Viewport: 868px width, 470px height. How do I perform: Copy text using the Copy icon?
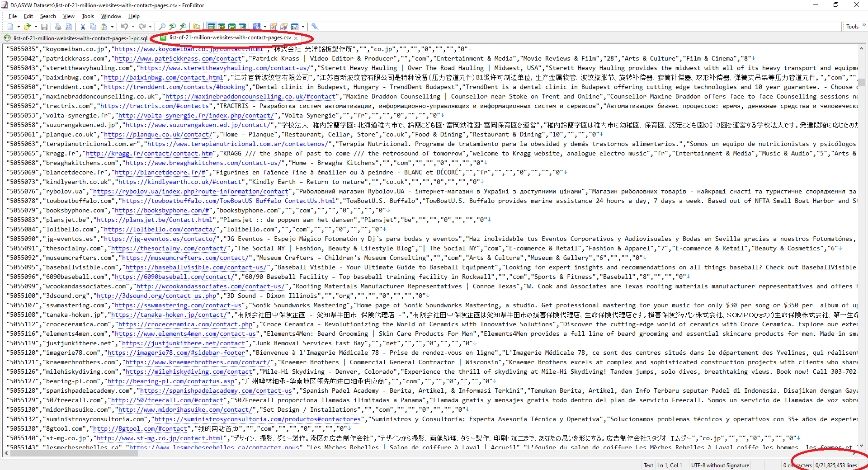coord(93,27)
